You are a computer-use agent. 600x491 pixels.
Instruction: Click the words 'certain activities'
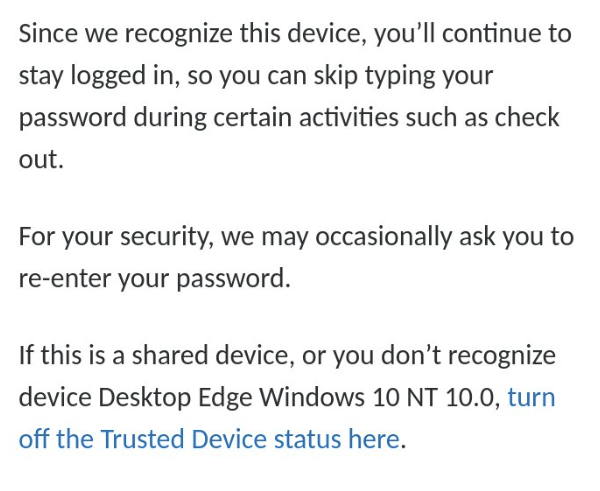294,118
